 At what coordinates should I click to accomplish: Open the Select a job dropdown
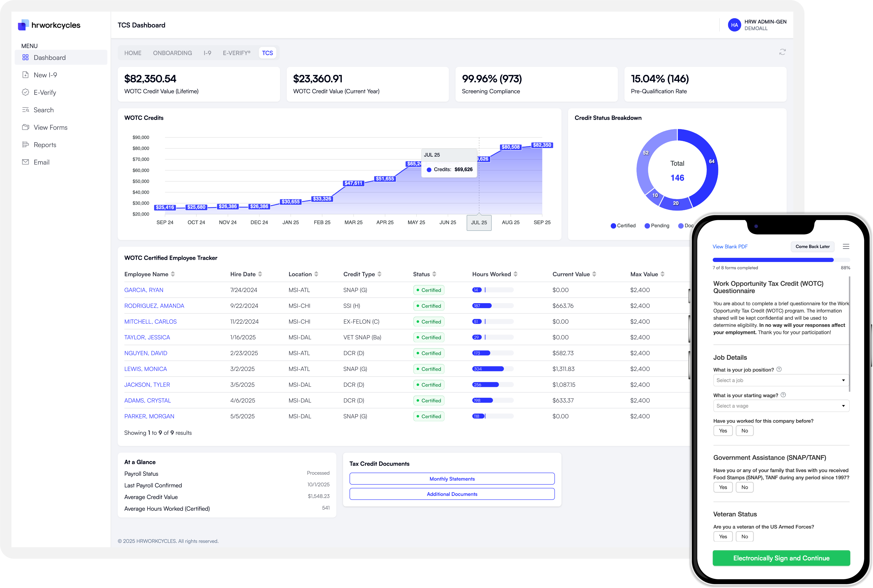(x=781, y=380)
